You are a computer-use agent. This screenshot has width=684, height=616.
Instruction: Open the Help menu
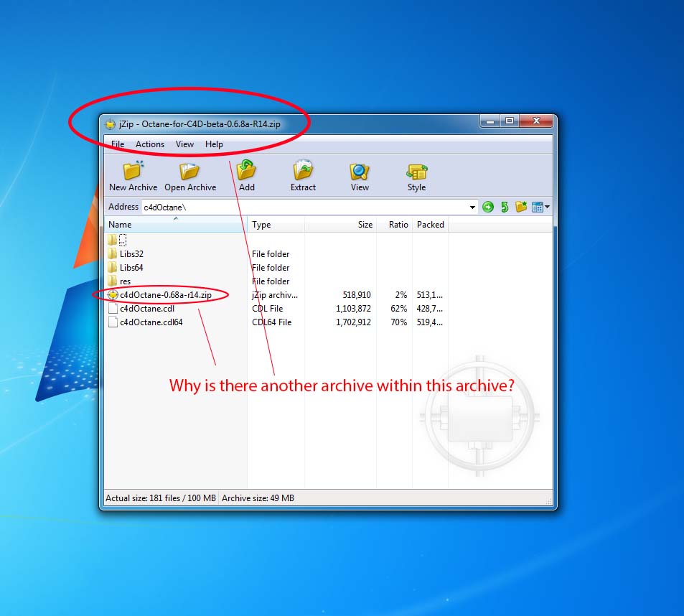coord(214,144)
